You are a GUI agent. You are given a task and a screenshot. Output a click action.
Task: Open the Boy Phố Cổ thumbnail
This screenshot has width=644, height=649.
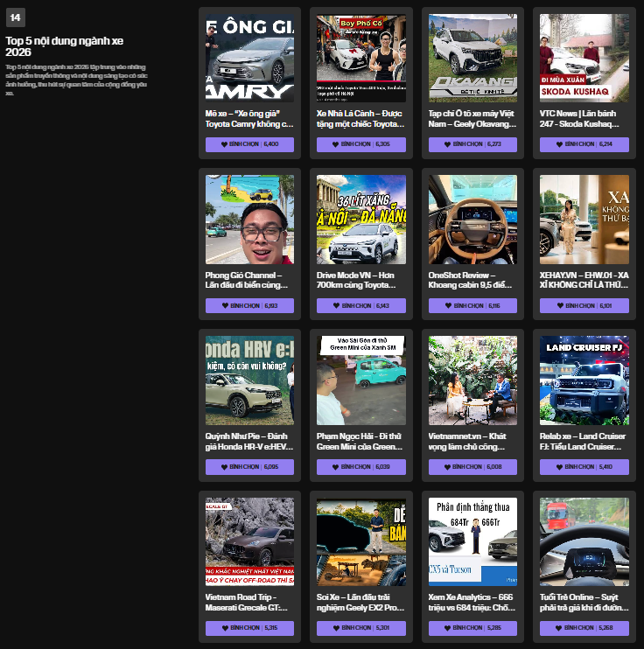(361, 58)
